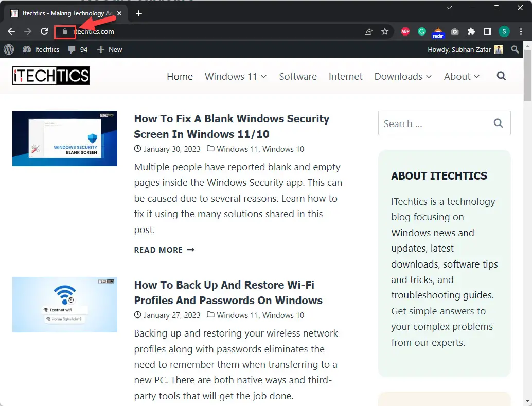Screen dimensions: 532x406
Task: Click the magnifier button in sidebar search
Action: pyautogui.click(x=498, y=123)
